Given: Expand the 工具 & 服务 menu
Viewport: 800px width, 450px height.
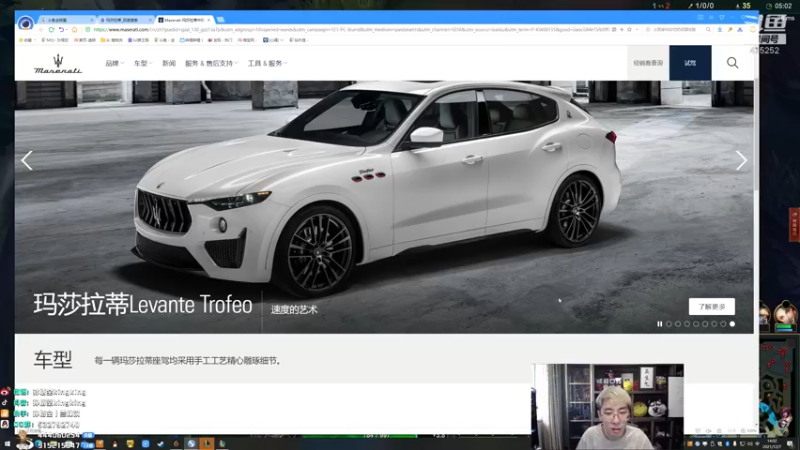Looking at the screenshot, I should point(267,63).
